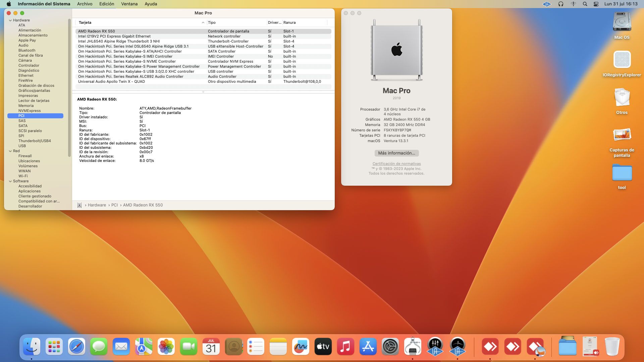Click the Universal Audio menu bar icon
The height and width of the screenshot is (362, 644).
coord(546,4)
